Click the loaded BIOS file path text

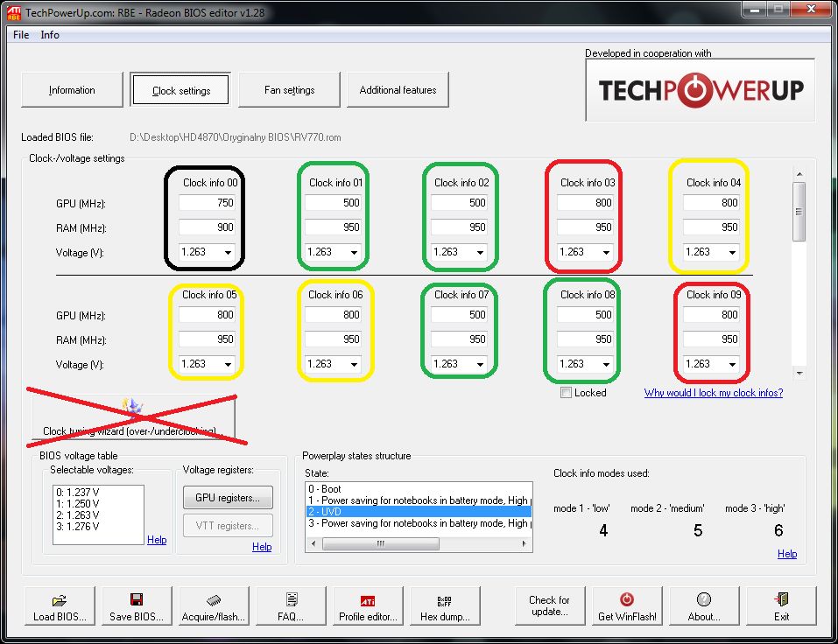tap(236, 137)
